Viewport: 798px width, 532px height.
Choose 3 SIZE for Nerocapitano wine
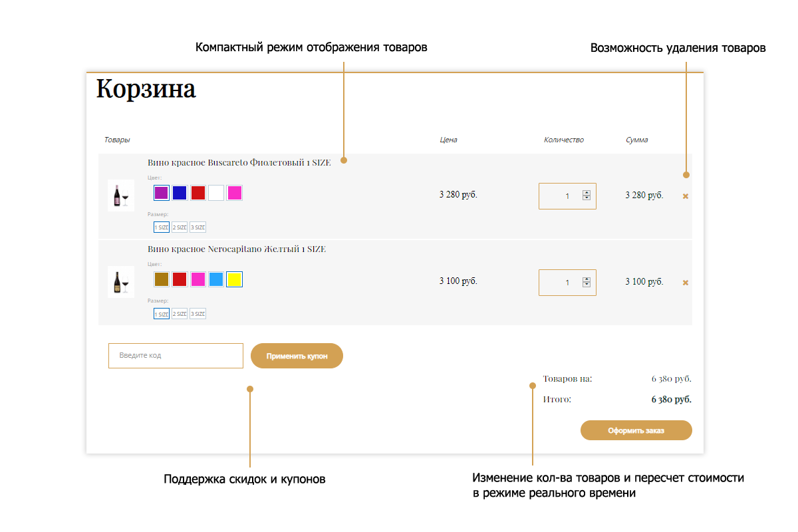pos(198,314)
